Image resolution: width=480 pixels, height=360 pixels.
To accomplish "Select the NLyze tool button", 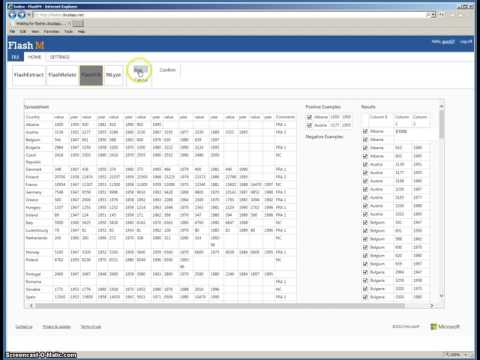I will [113, 75].
